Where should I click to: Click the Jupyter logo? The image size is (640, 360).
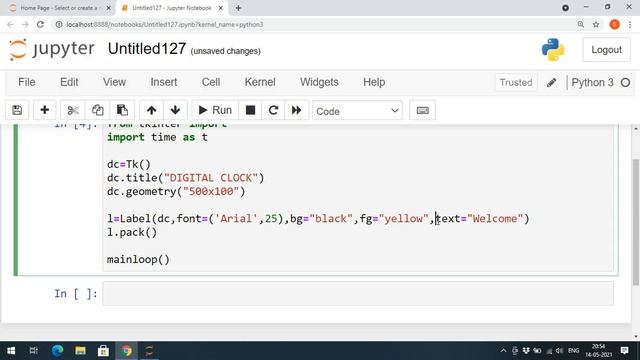point(52,50)
